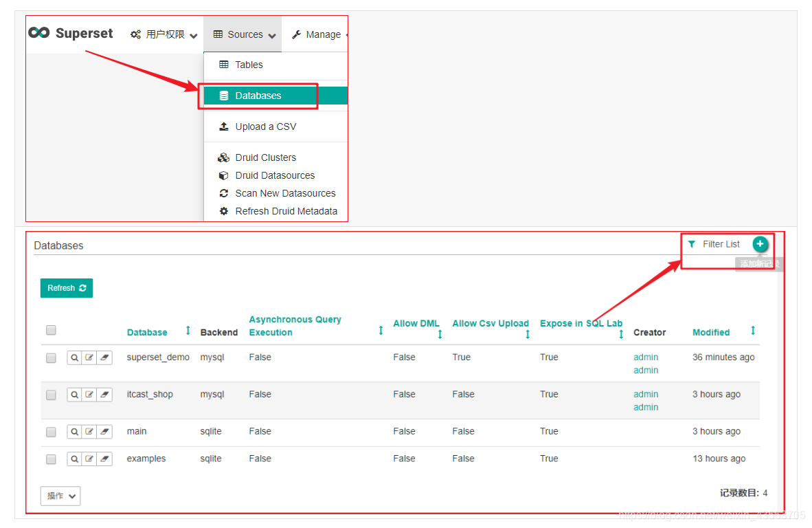This screenshot has width=812, height=528.
Task: Click magnifier show icon for superset_demo row
Action: pyautogui.click(x=74, y=357)
